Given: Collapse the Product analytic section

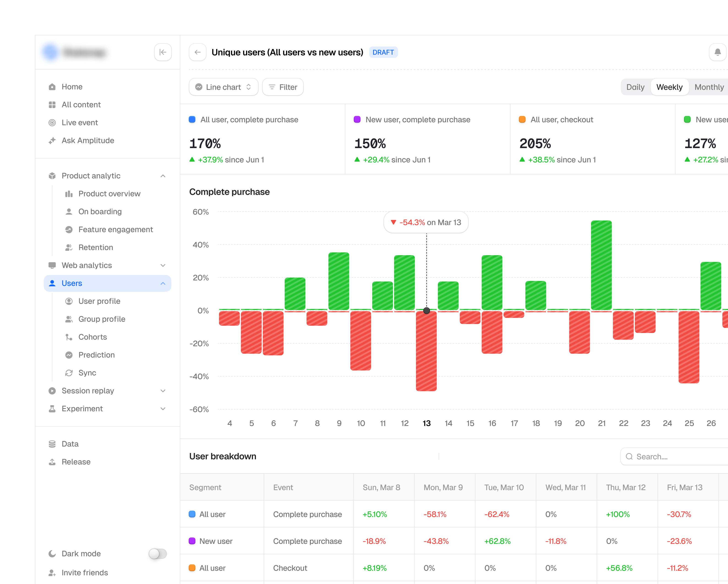Looking at the screenshot, I should pyautogui.click(x=163, y=176).
